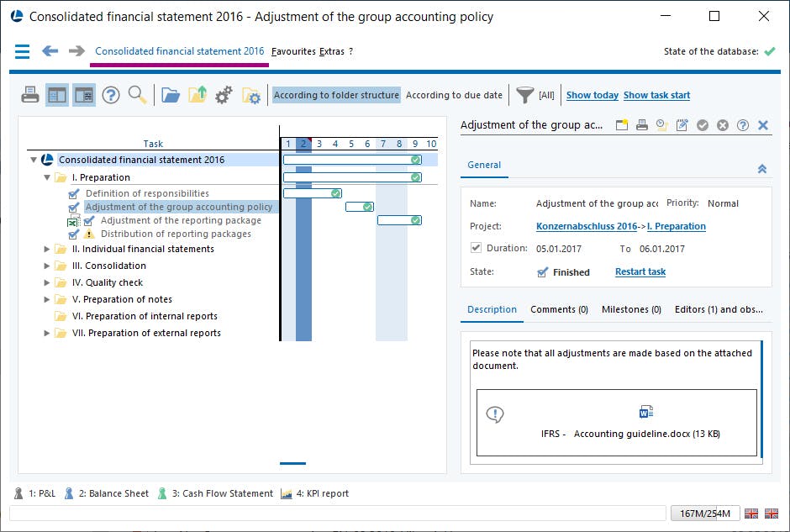The image size is (790, 532).
Task: Follow the Konzernabschluss 2016 project link
Action: [x=587, y=226]
